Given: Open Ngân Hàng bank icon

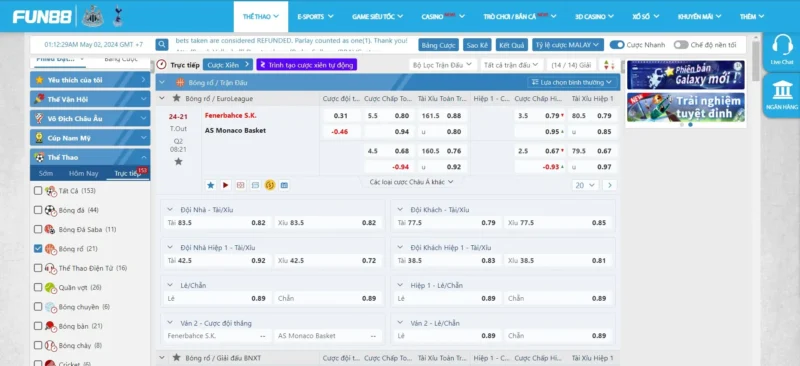Looking at the screenshot, I should [x=782, y=90].
